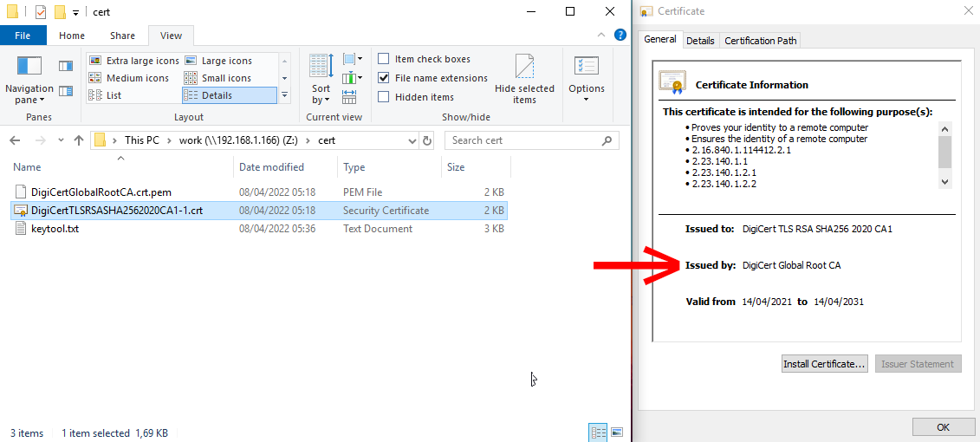The width and height of the screenshot is (980, 442).
Task: Toggle the Preview pane icon
Action: coord(66,66)
